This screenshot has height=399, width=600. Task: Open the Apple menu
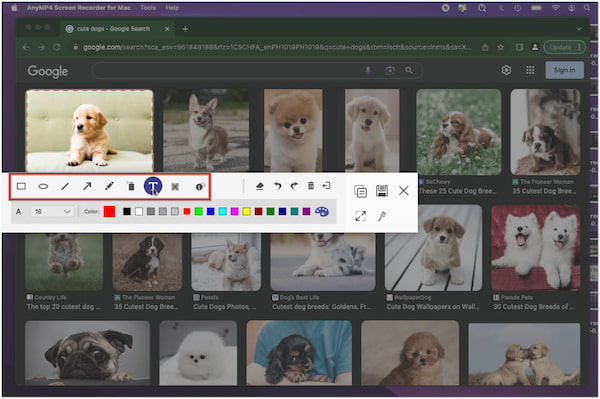pyautogui.click(x=14, y=8)
